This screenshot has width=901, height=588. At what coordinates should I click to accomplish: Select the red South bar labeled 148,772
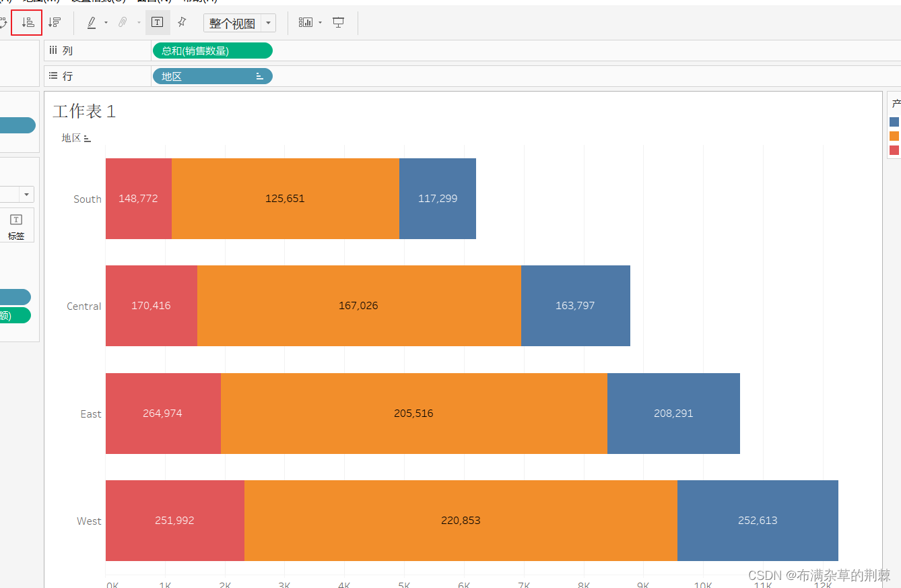[x=139, y=199]
